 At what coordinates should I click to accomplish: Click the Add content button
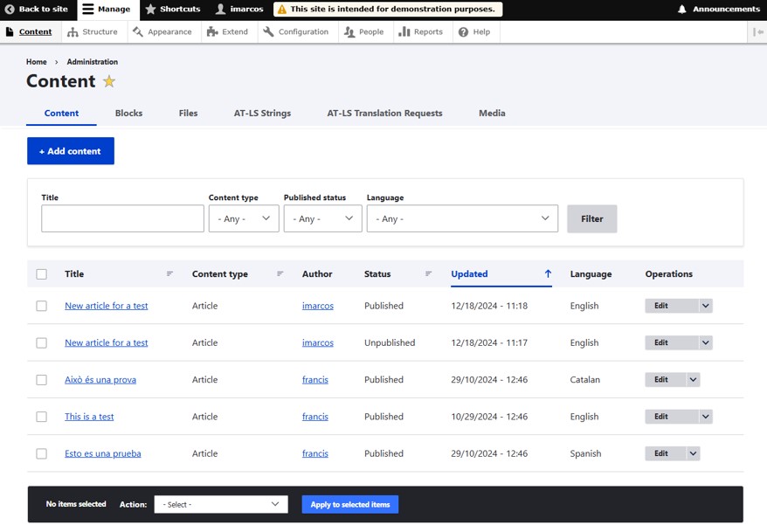pos(71,151)
